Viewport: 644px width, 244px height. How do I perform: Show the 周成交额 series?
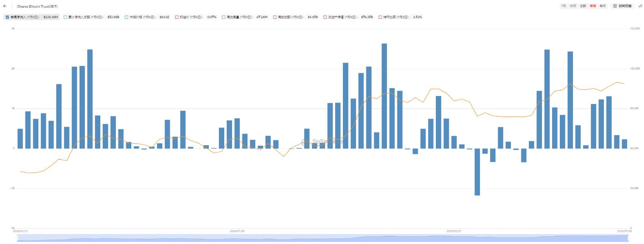[275, 17]
